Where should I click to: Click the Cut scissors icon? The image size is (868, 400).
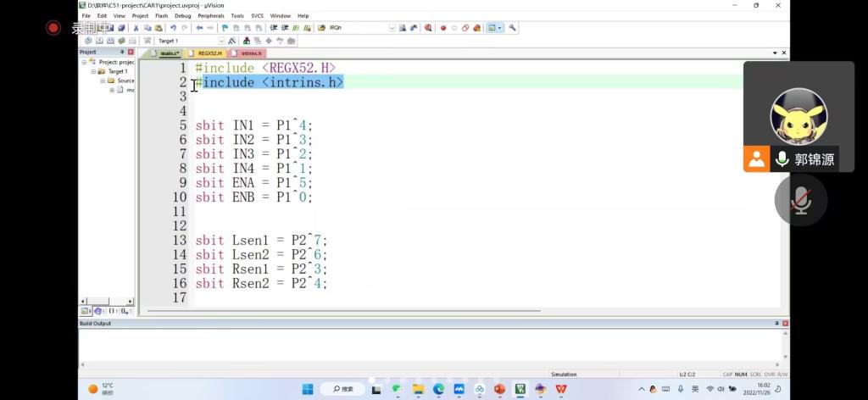[136, 28]
